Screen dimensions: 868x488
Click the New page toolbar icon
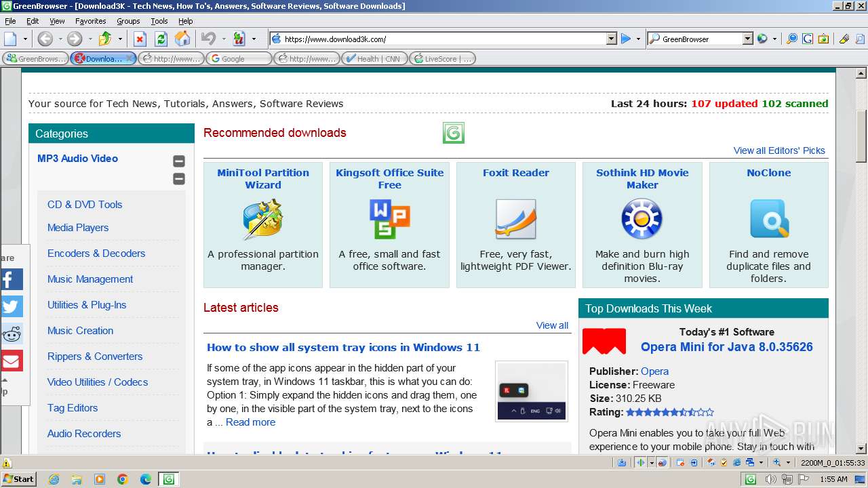tap(11, 39)
